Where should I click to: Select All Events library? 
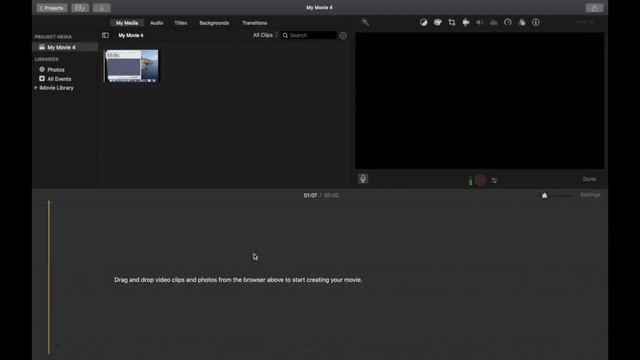tap(59, 79)
